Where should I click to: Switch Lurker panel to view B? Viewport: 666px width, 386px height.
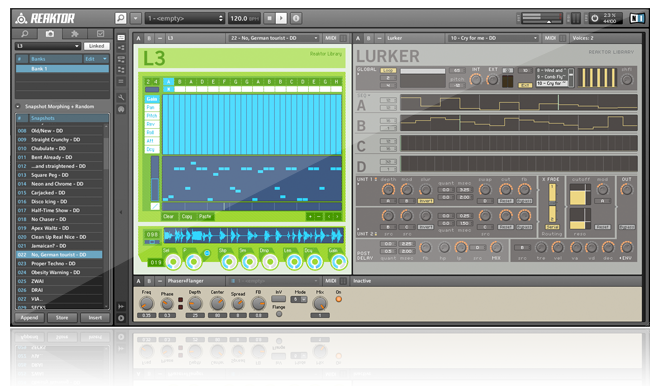(x=369, y=38)
